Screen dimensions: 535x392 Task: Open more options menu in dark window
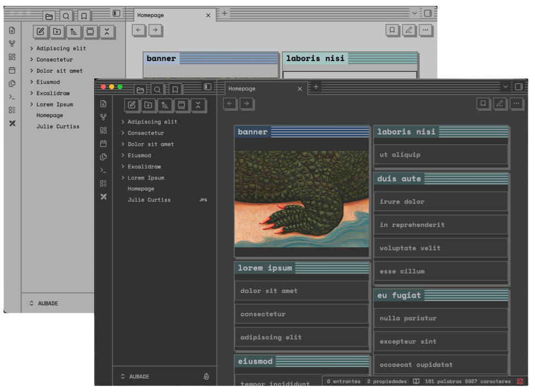517,103
